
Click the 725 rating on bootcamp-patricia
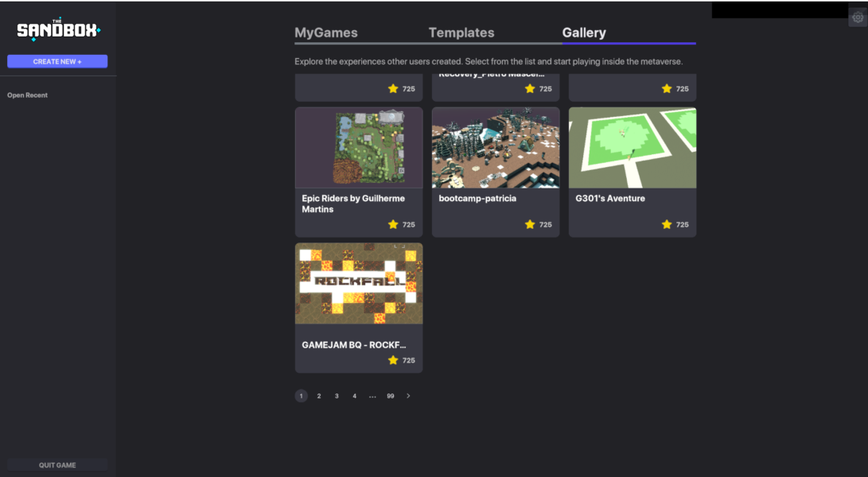pos(545,225)
